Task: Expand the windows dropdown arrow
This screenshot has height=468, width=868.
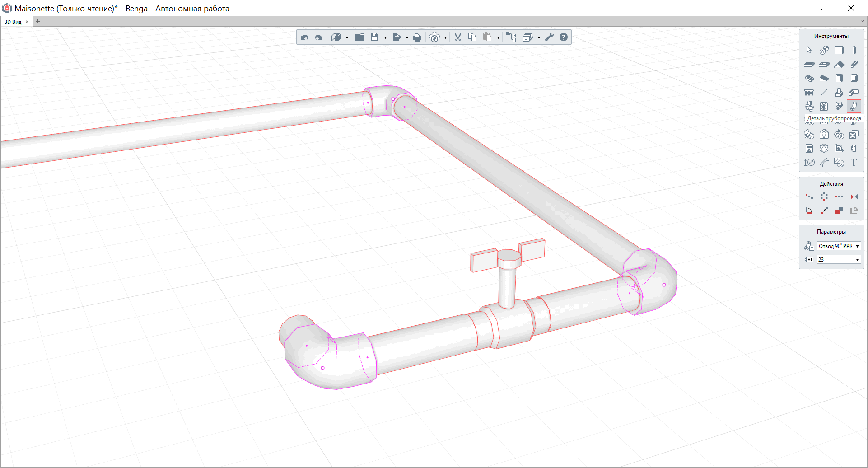Action: coord(539,37)
